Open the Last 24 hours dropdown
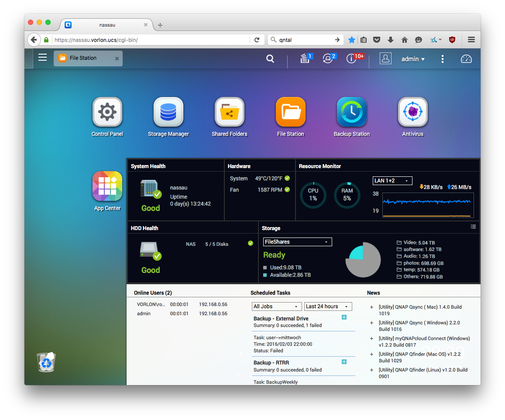 (x=328, y=306)
